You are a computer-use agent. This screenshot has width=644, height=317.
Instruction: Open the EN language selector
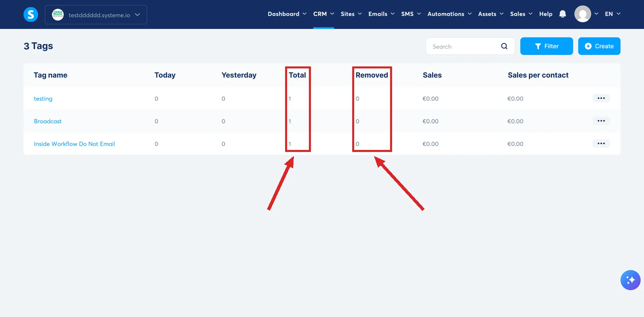[612, 14]
